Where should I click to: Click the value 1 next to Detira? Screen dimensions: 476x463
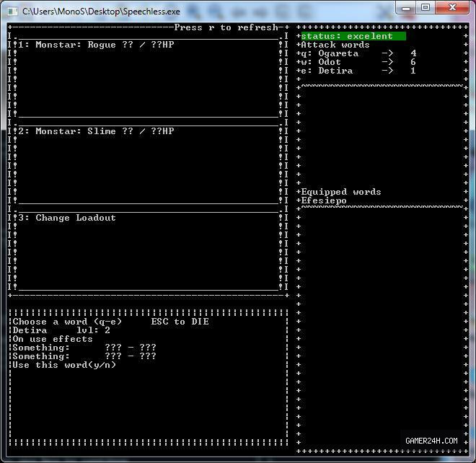tap(413, 71)
